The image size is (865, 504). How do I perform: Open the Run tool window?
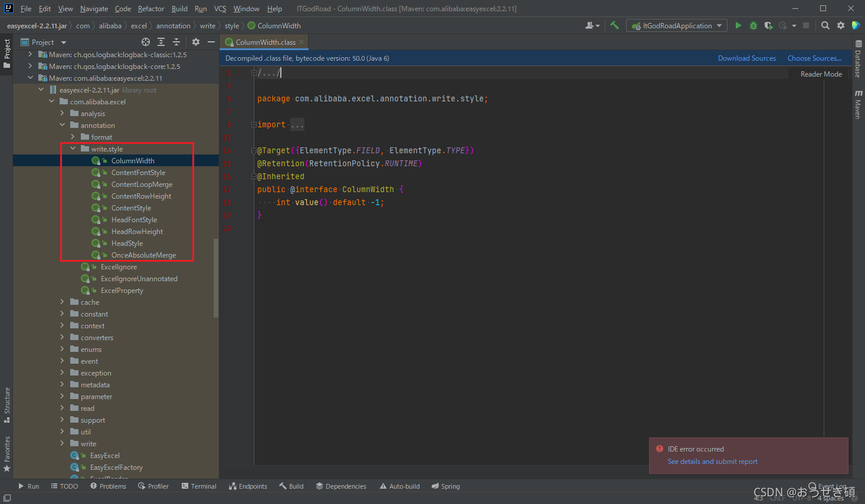pos(28,486)
